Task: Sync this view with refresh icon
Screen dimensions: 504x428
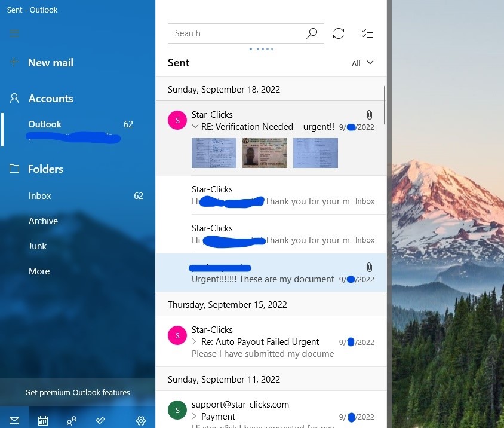Action: pos(339,33)
